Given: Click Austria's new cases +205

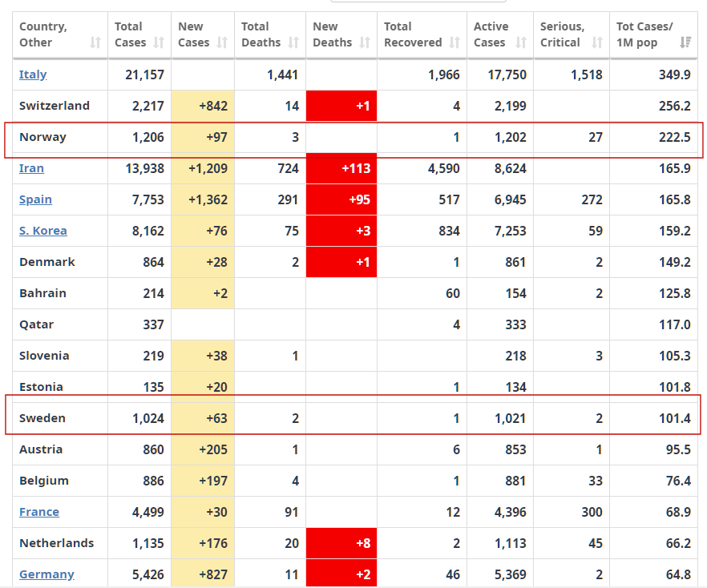Looking at the screenshot, I should [x=213, y=449].
